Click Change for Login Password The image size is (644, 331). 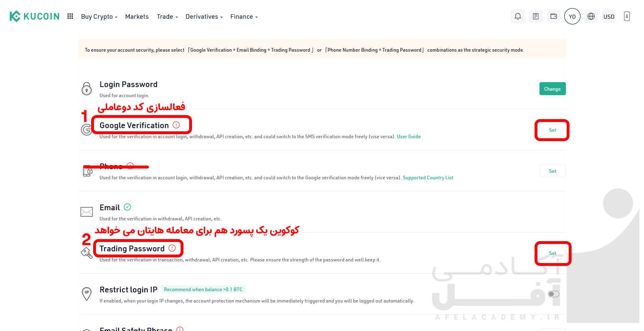pyautogui.click(x=552, y=89)
